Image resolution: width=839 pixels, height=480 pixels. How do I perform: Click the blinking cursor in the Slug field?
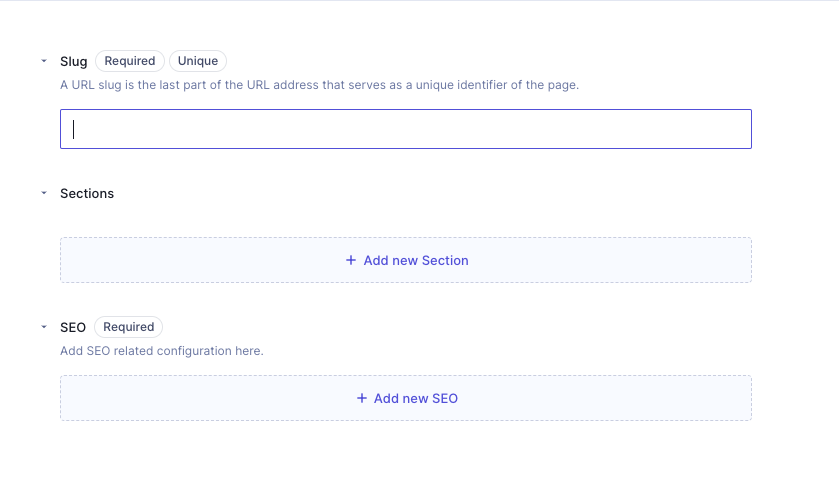[73, 129]
